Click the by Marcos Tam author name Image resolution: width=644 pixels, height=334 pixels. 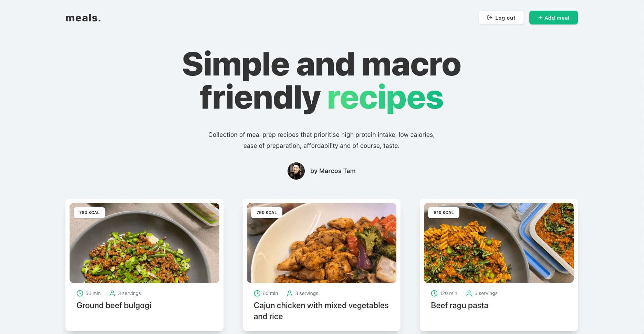pyautogui.click(x=333, y=171)
